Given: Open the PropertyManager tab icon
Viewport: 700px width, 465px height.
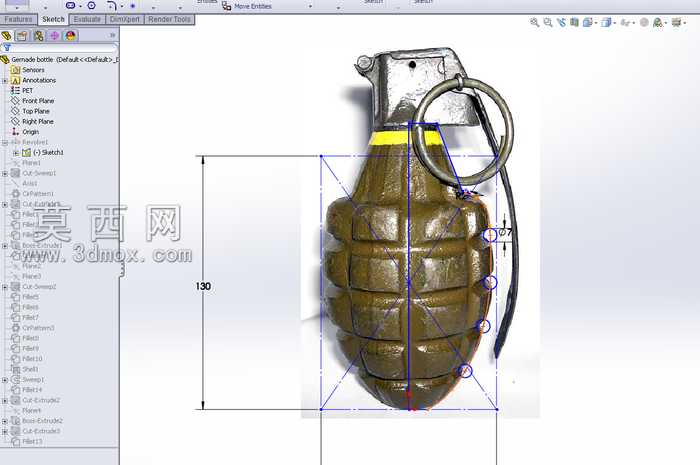Looking at the screenshot, I should coord(22,36).
